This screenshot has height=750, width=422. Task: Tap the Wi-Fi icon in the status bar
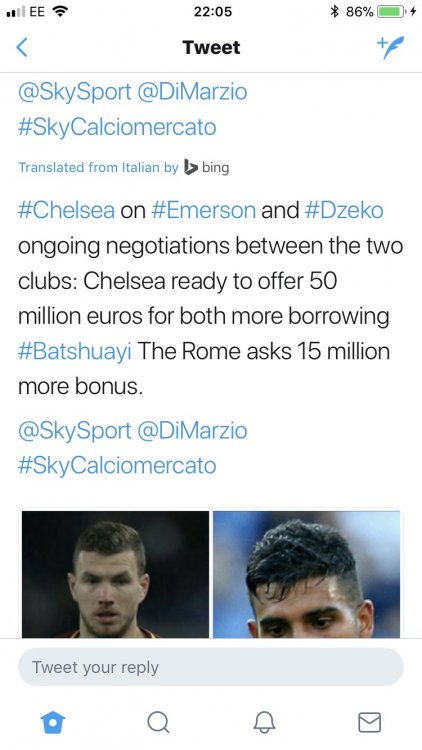60,11
